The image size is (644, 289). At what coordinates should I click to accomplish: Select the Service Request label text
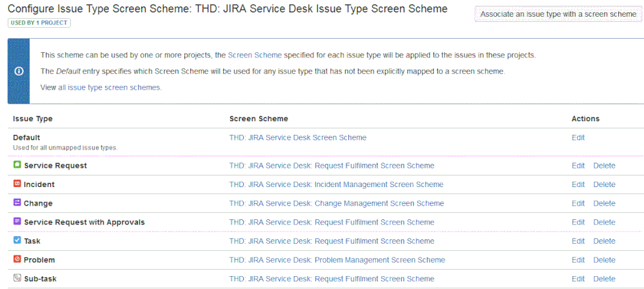tap(55, 166)
